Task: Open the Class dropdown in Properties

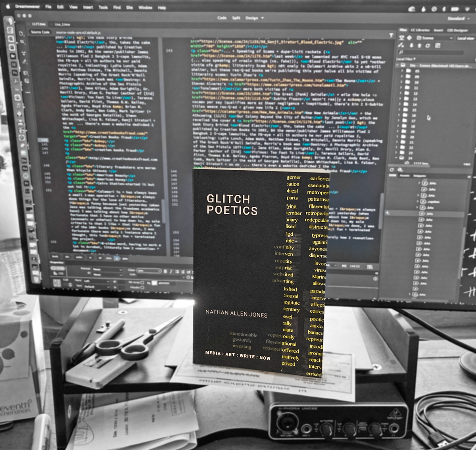Action: click(149, 271)
